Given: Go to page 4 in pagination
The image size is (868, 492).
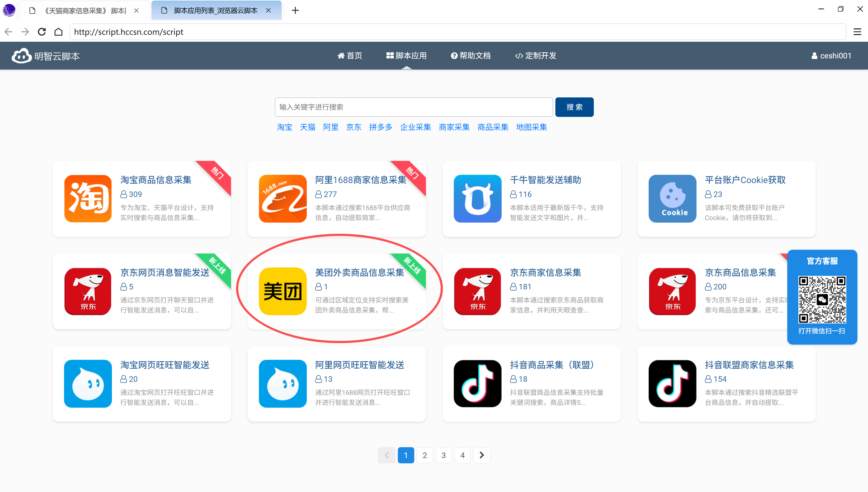Looking at the screenshot, I should (462, 455).
